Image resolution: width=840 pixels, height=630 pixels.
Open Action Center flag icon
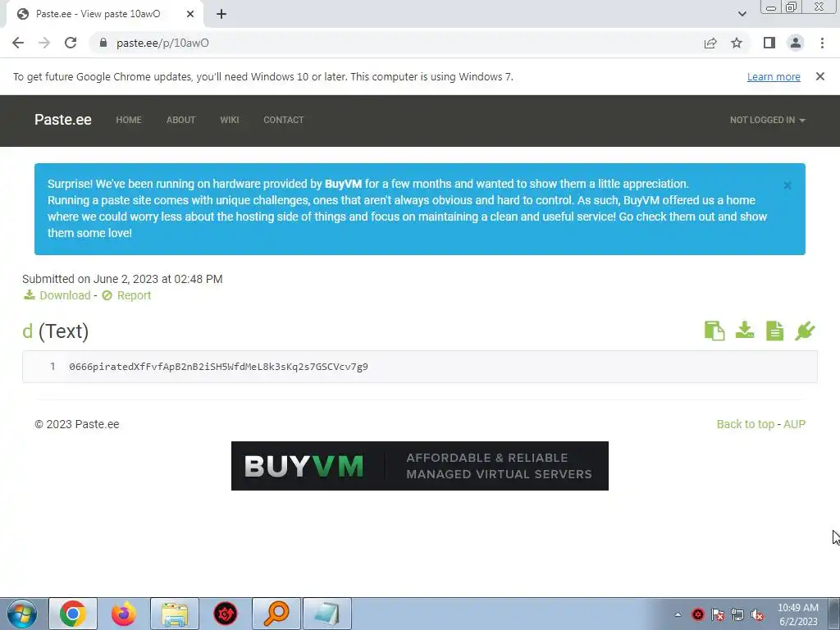point(717,614)
